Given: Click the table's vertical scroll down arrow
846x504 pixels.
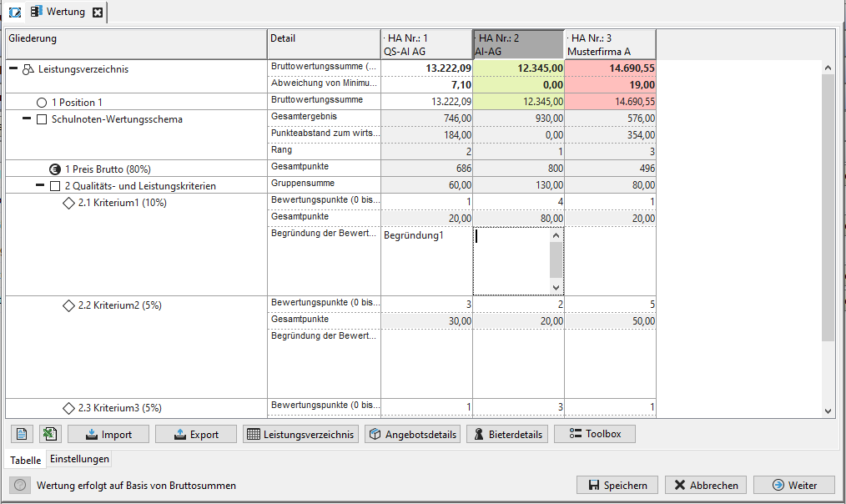Looking at the screenshot, I should 828,411.
